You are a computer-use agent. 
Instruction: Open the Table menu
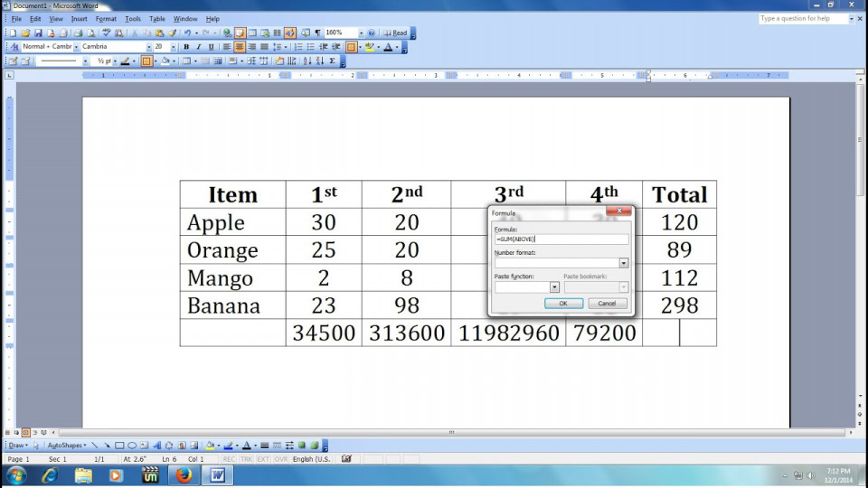point(157,19)
